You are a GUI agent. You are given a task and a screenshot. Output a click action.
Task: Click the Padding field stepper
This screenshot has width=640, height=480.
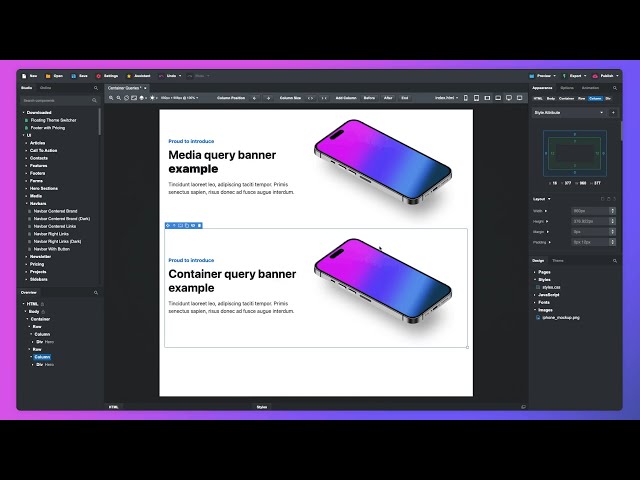(612, 242)
